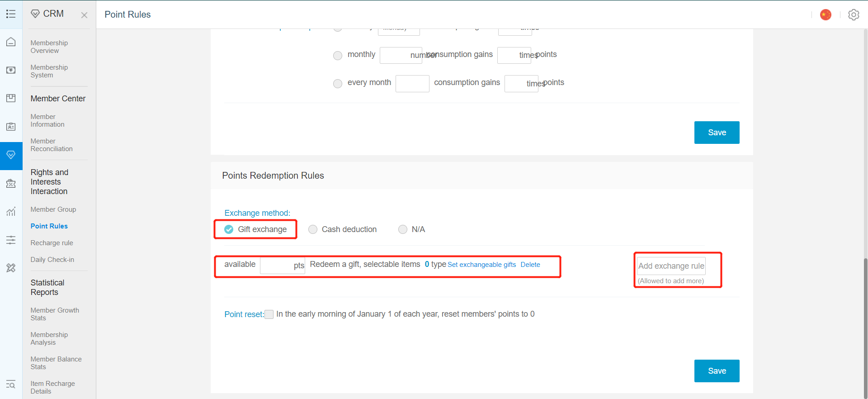Click Delete link on redemption rule
Viewport: 868px width, 399px height.
[530, 265]
